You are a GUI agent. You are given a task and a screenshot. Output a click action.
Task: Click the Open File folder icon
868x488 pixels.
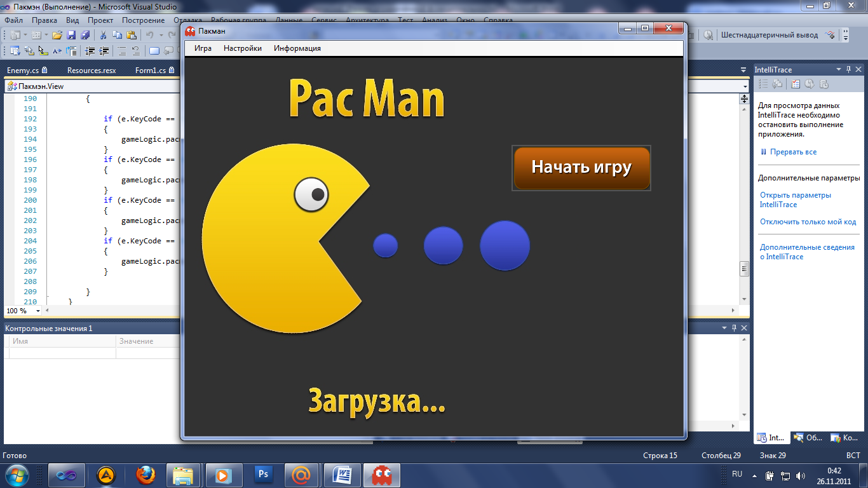(57, 35)
